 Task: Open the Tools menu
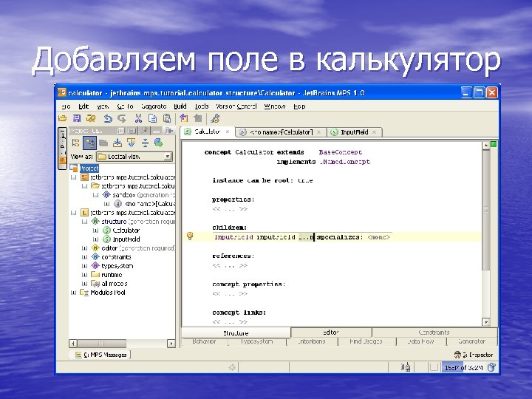202,106
